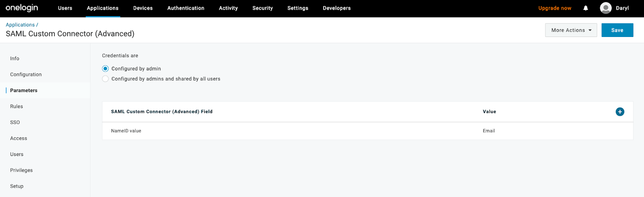Switch to the Setup tab
Viewport: 644px width, 197px height.
click(17, 186)
